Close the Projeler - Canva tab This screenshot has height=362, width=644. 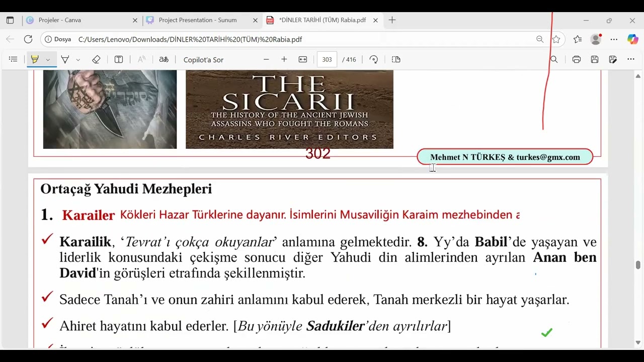pos(135,20)
